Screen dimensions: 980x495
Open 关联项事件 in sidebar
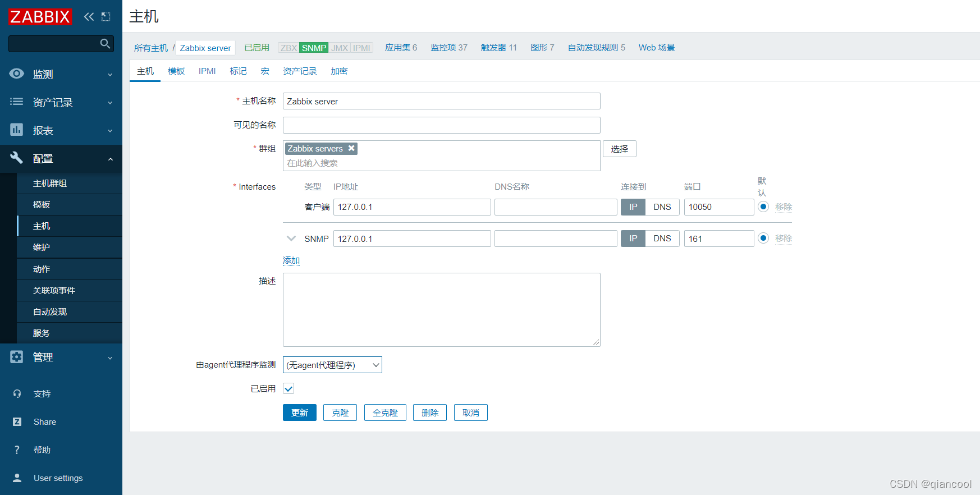tap(70, 291)
